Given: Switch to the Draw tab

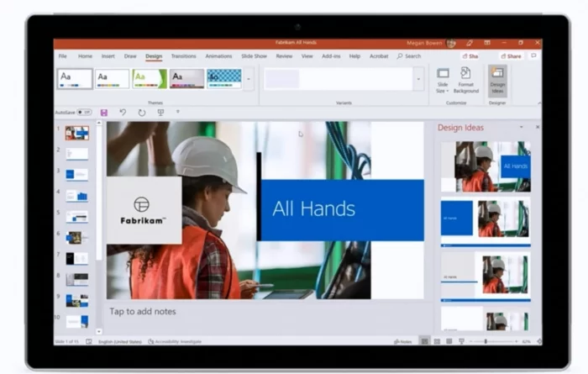Looking at the screenshot, I should (130, 56).
